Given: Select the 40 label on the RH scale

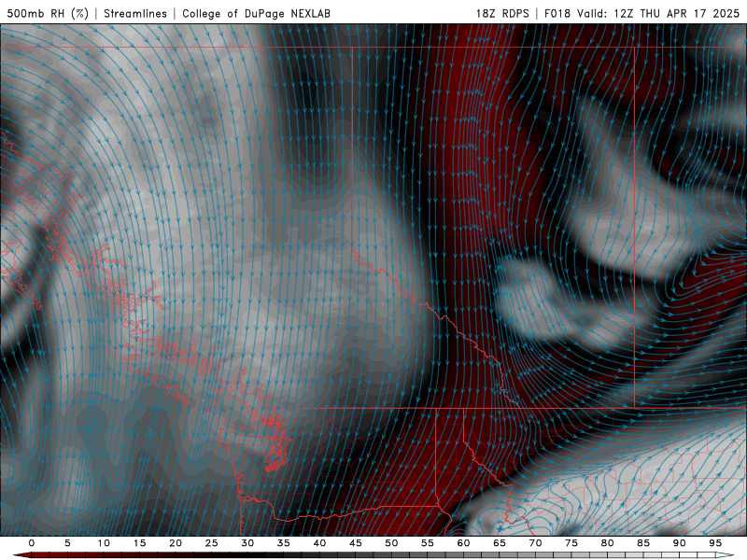Looking at the screenshot, I should [319, 543].
